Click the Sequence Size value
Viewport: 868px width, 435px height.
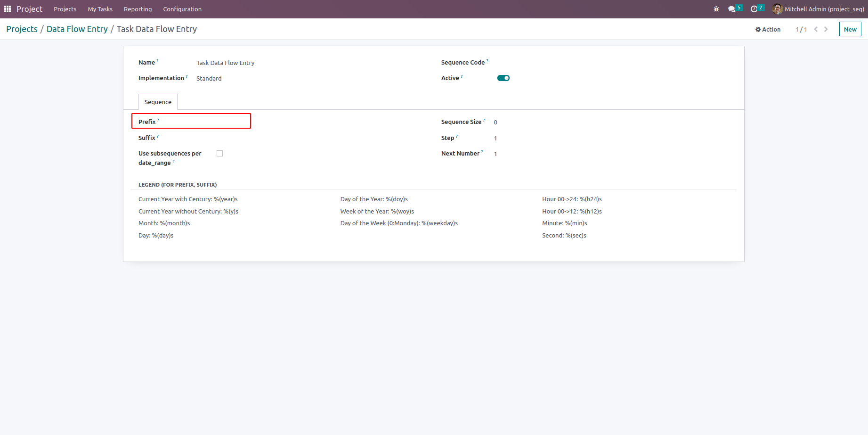[495, 122]
